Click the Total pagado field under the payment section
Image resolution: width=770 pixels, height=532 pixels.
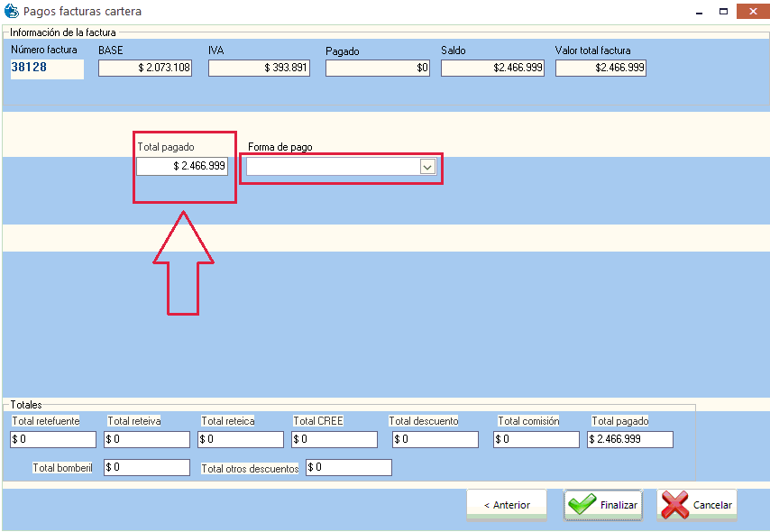coord(182,167)
